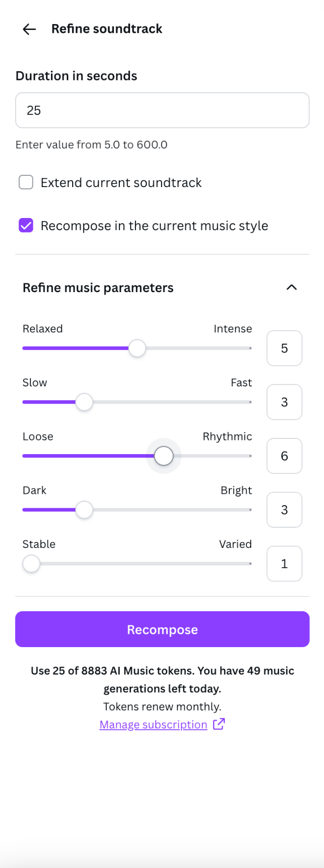Image resolution: width=324 pixels, height=868 pixels.
Task: Click the Recompose button
Action: click(162, 629)
